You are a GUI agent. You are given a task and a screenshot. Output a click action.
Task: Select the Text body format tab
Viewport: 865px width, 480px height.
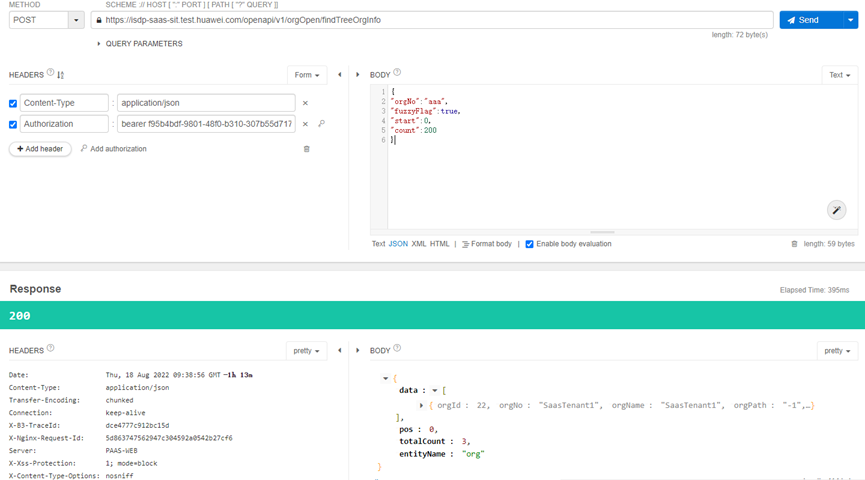pos(378,244)
